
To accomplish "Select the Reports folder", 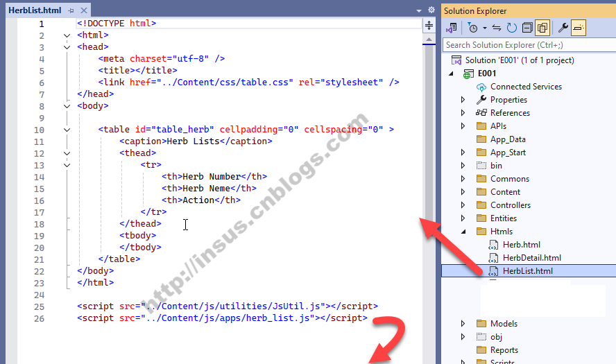I will point(504,350).
